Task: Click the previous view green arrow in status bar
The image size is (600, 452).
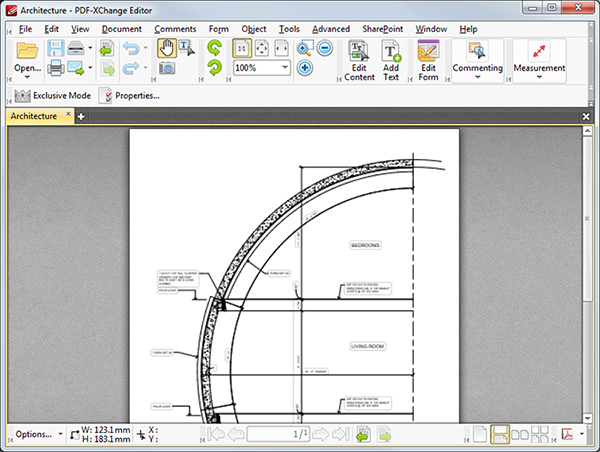Action: tap(364, 435)
